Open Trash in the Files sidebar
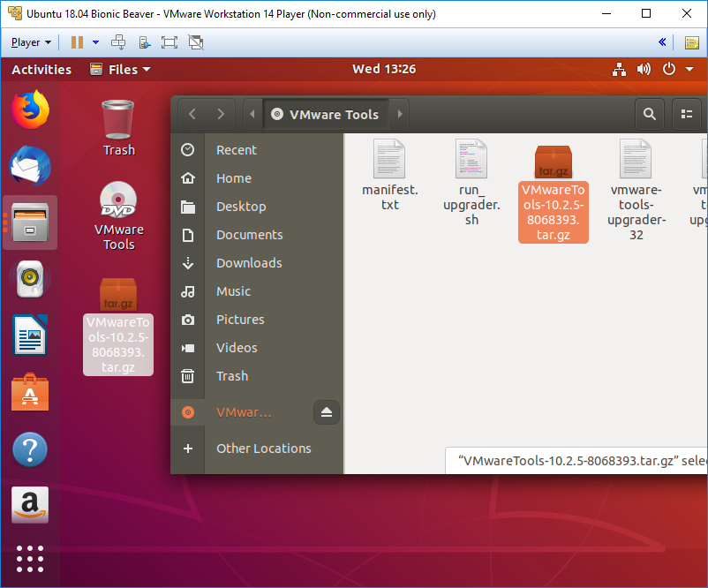708x588 pixels. (x=257, y=376)
